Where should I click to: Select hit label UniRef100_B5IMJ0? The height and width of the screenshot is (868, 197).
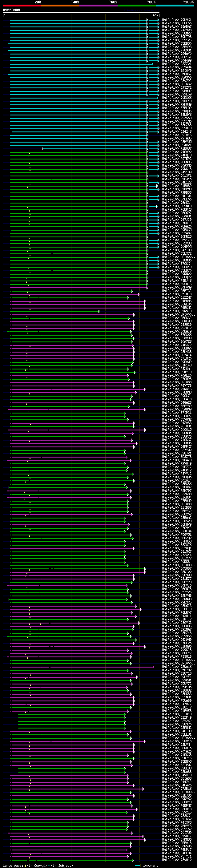click(x=176, y=294)
